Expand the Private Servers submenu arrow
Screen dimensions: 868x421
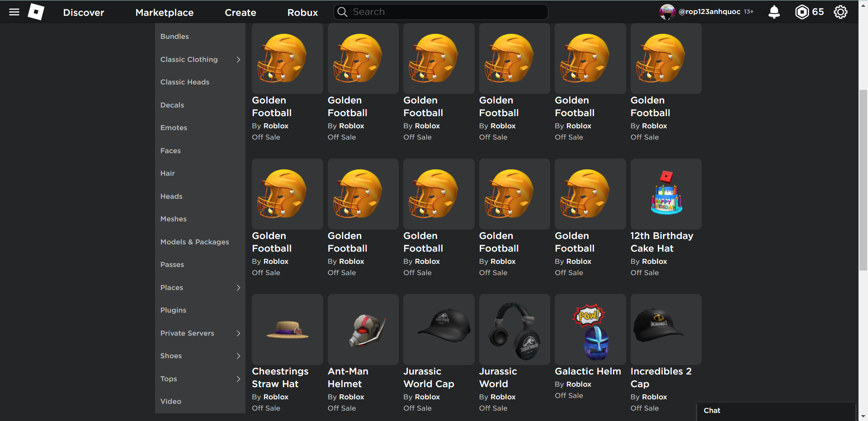(x=238, y=333)
